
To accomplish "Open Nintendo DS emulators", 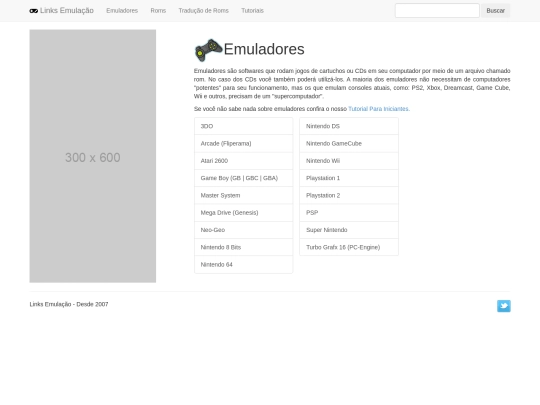I will point(349,126).
